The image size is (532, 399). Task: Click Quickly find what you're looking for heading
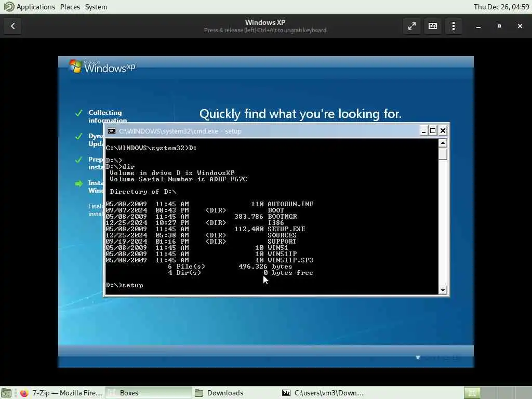[300, 114]
